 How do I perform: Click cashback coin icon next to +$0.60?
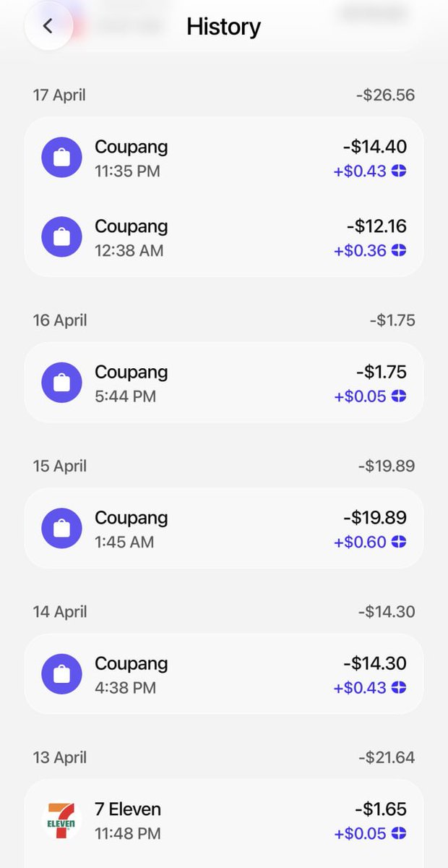tap(399, 542)
